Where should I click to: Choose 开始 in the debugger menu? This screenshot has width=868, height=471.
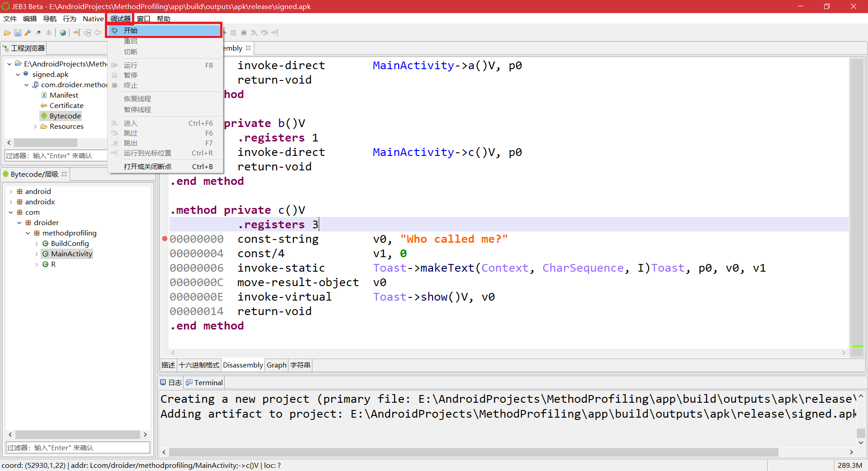point(164,30)
